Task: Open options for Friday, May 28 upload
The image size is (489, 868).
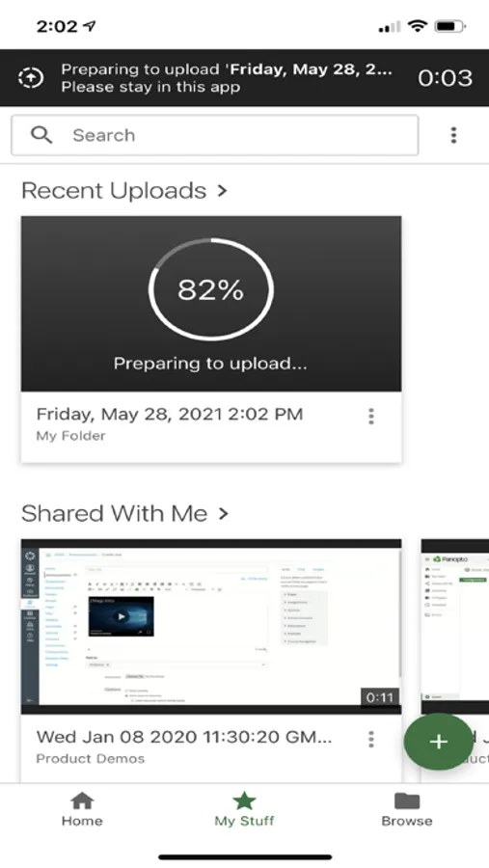Action: tap(371, 417)
